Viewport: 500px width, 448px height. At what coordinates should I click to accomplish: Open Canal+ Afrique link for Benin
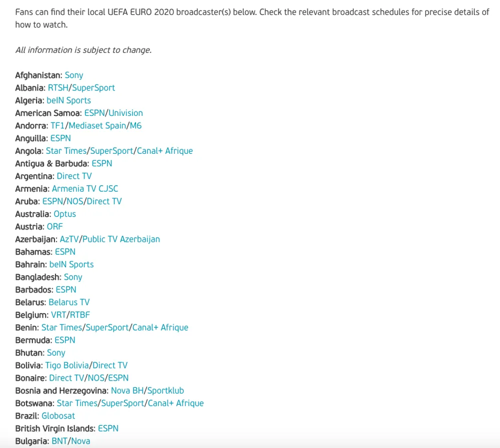click(160, 328)
